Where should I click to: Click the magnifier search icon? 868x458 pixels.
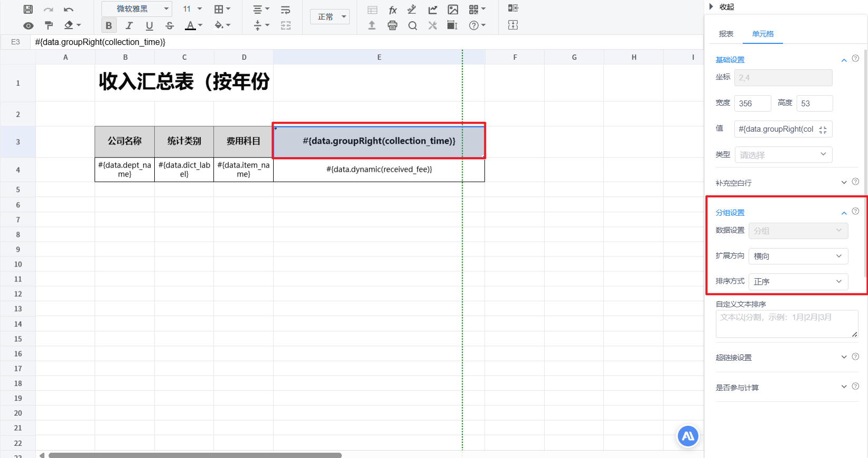click(413, 25)
